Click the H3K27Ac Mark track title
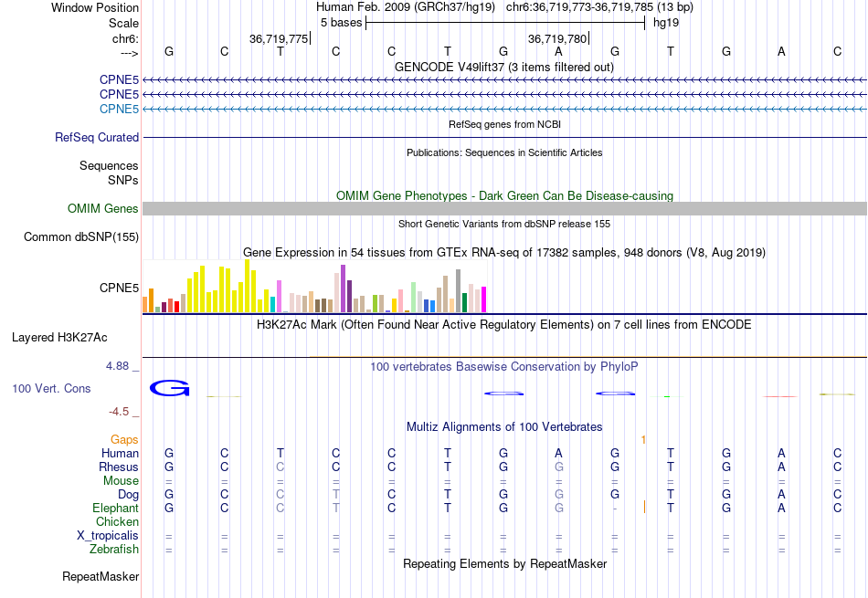The image size is (868, 598). tap(503, 325)
